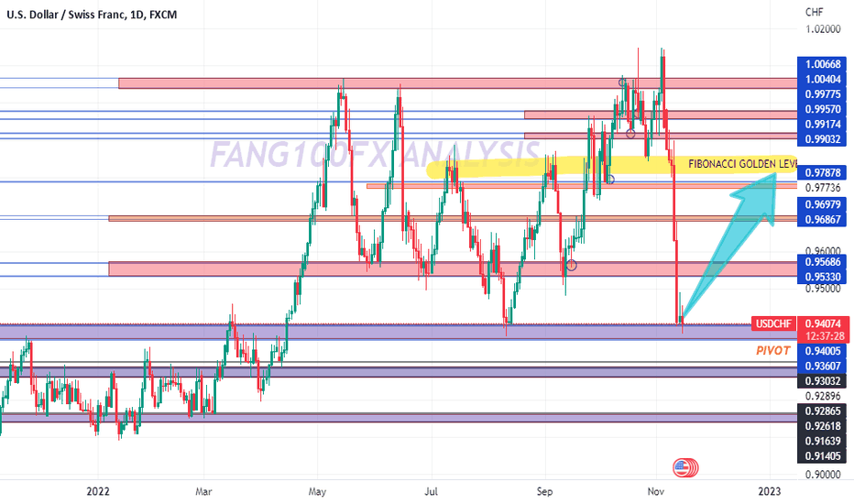Click the May label on time axis

point(317,491)
